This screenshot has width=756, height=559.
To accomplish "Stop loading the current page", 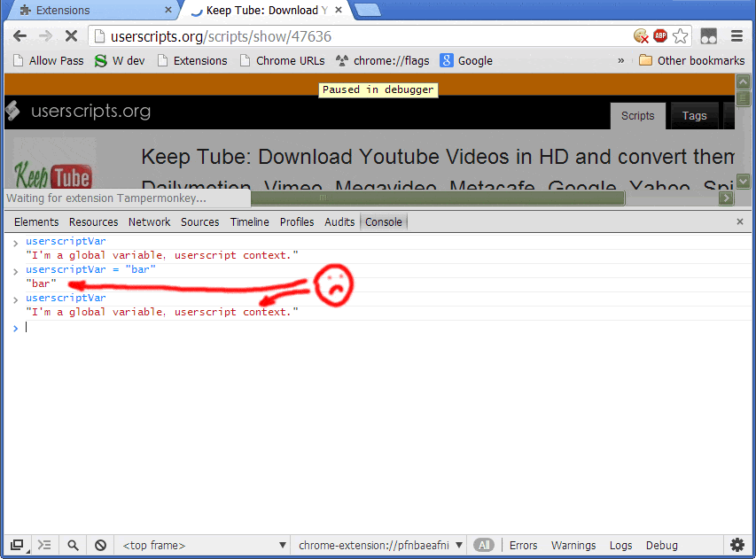I will click(71, 36).
